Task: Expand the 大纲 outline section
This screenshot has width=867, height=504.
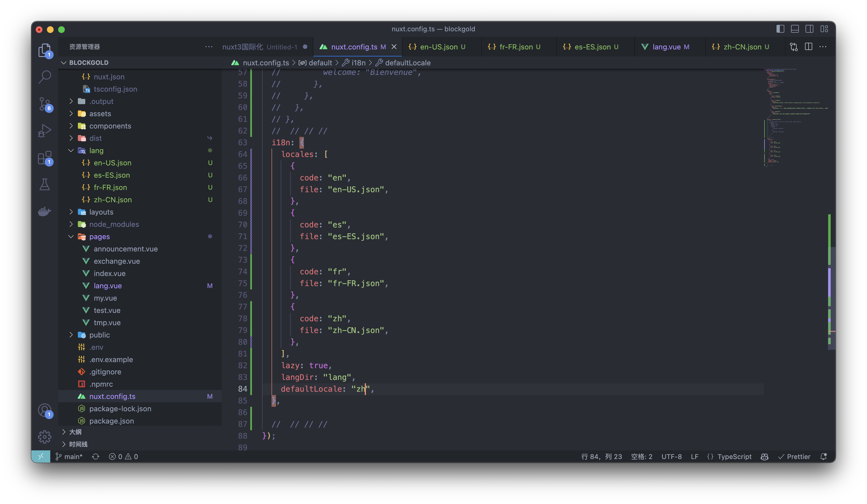Action: point(75,432)
